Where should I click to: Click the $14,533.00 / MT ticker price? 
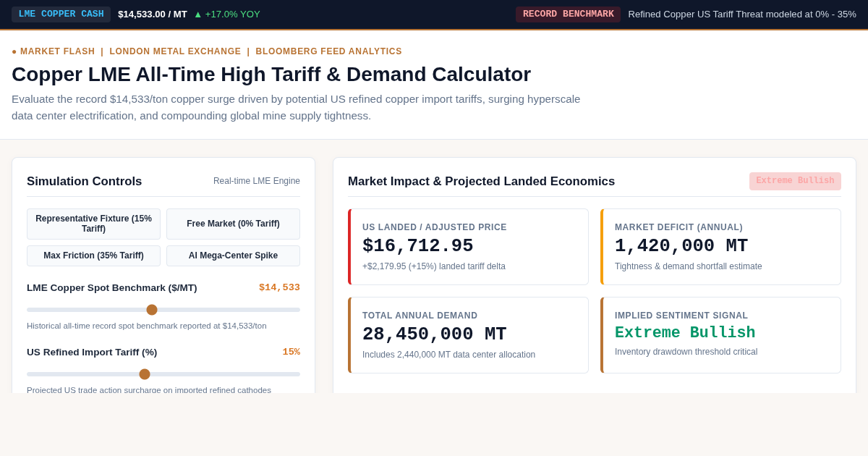(153, 14)
